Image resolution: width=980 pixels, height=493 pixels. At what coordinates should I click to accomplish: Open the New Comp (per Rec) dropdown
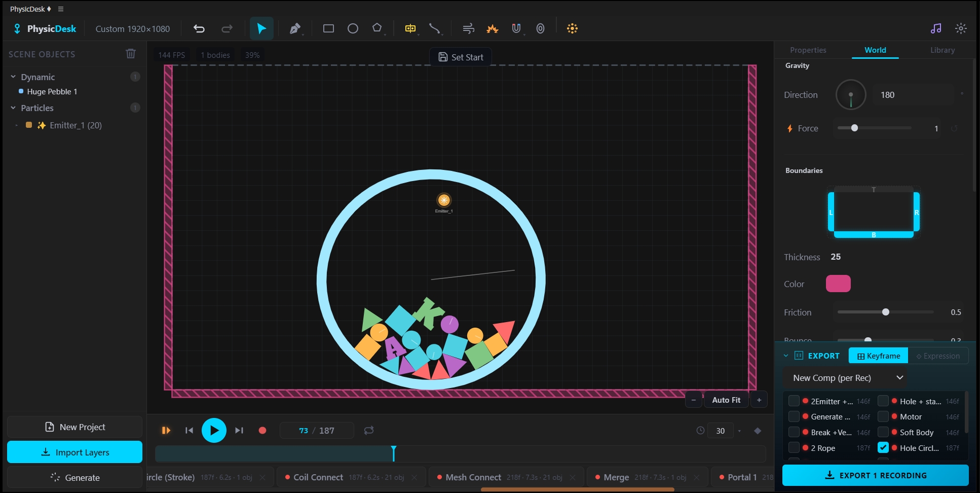845,377
